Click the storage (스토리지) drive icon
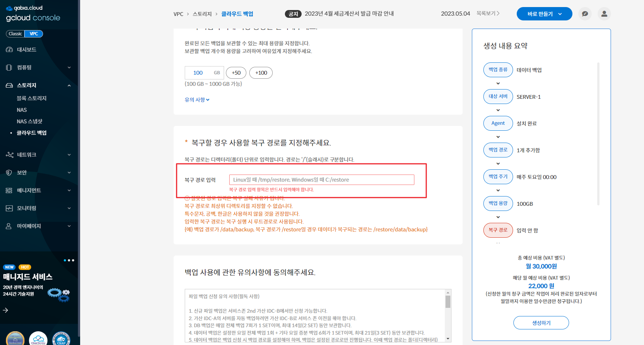The height and width of the screenshot is (345, 644). (9, 85)
